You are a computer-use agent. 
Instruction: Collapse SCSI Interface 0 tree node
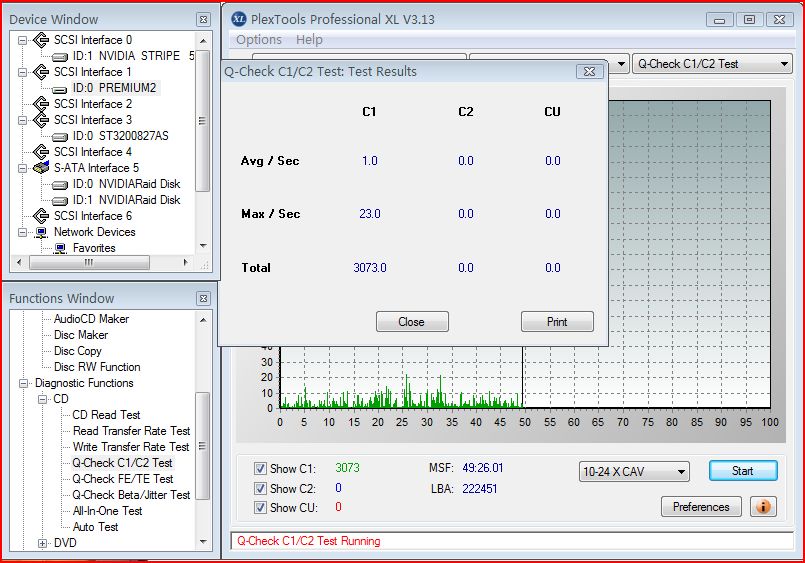pyautogui.click(x=23, y=40)
